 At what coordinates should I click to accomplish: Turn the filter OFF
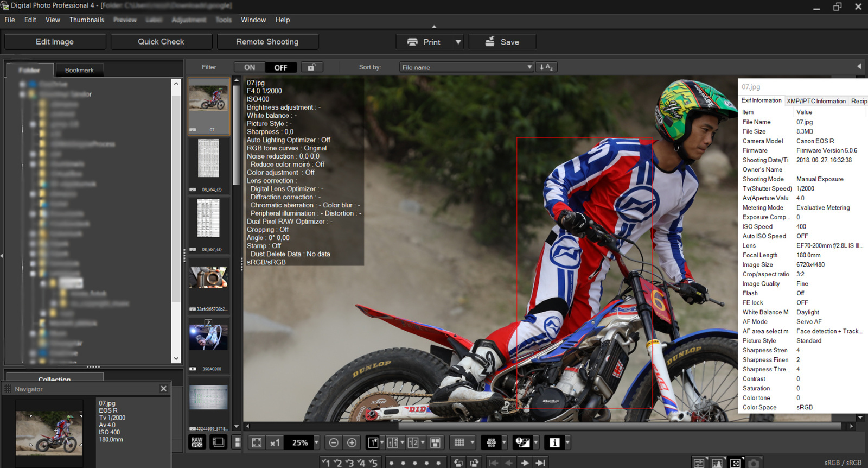click(280, 67)
